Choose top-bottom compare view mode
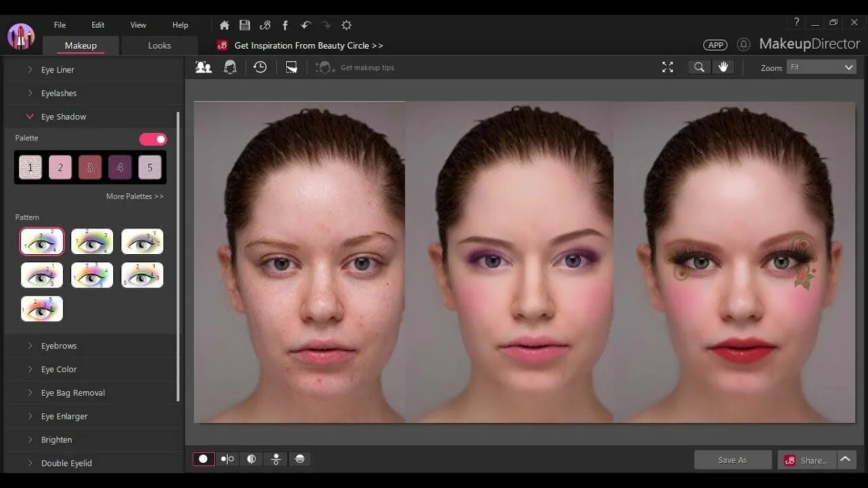Image resolution: width=868 pixels, height=488 pixels. pos(275,459)
